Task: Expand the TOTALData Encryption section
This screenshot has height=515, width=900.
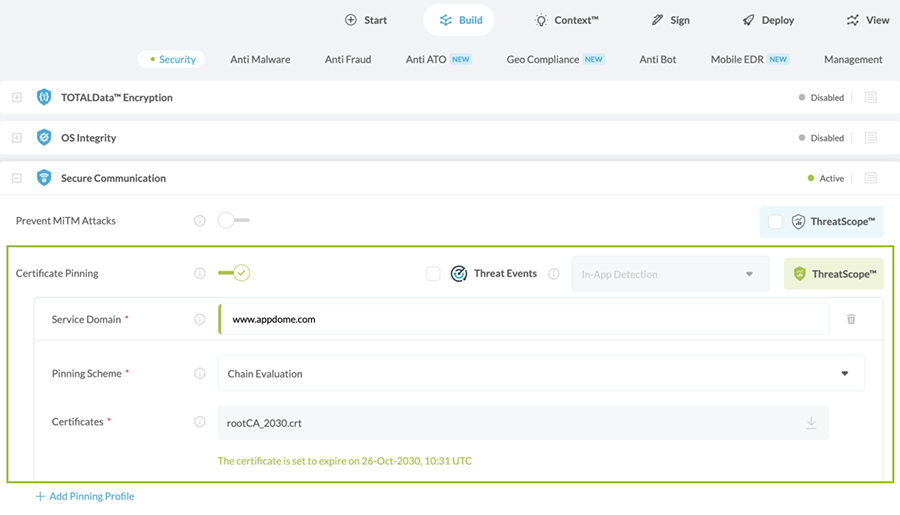Action: [x=17, y=98]
